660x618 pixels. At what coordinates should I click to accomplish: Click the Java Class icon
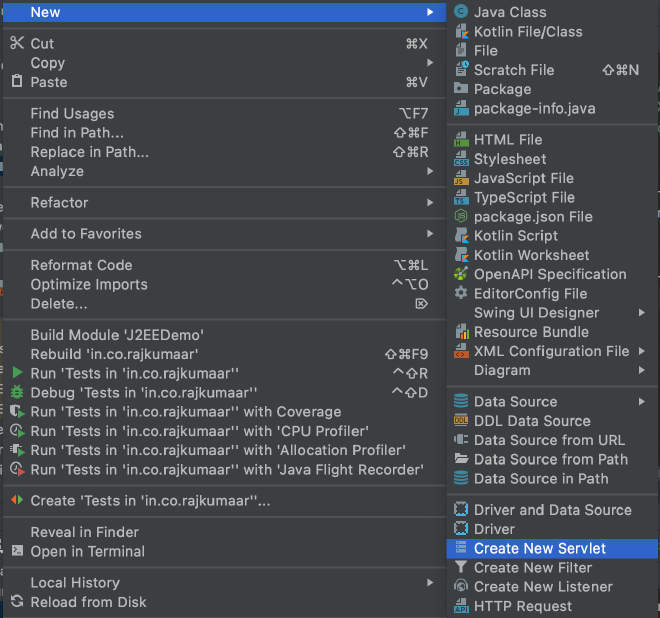click(x=461, y=11)
